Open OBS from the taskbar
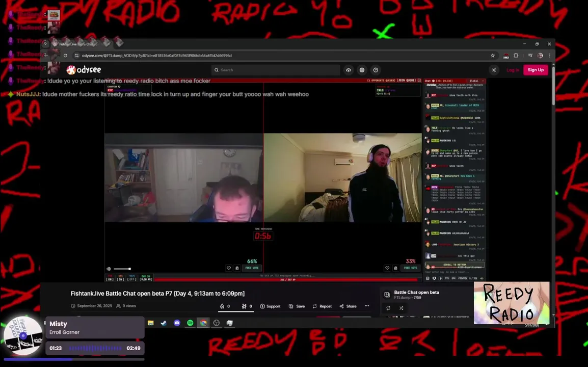Screen dimensions: 588x367 tap(217, 323)
